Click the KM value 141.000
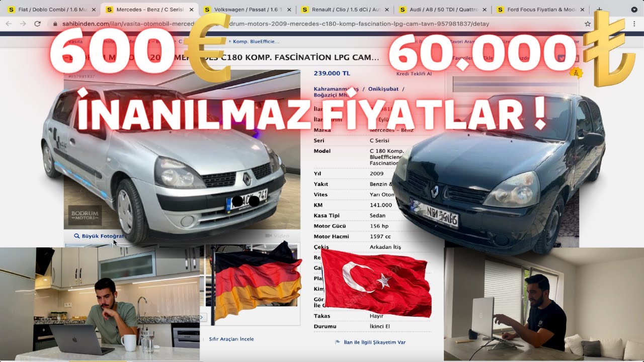 381,205
